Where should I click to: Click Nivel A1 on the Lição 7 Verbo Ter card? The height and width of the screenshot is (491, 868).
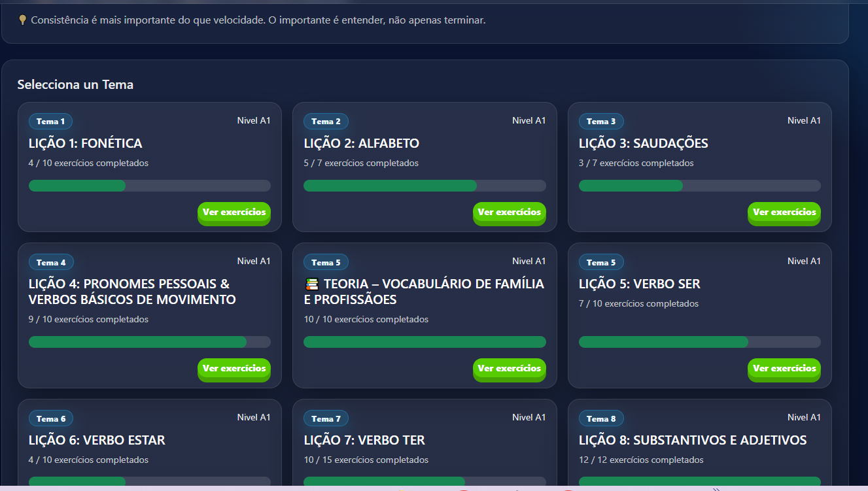[x=529, y=417]
